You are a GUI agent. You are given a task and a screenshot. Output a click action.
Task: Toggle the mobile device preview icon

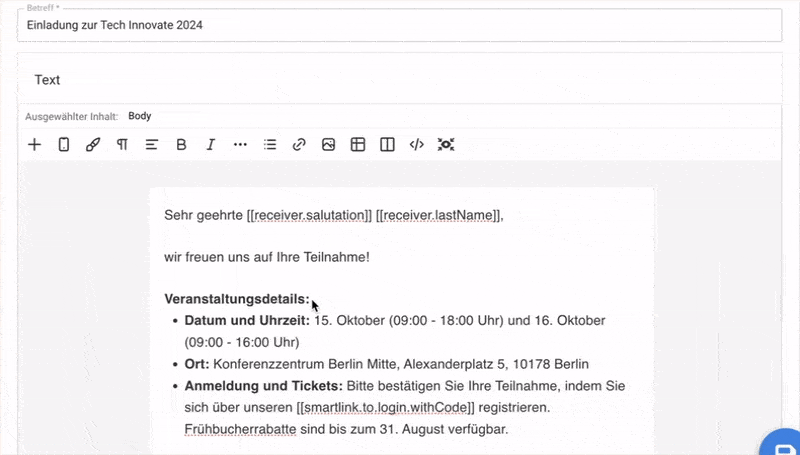(x=64, y=145)
